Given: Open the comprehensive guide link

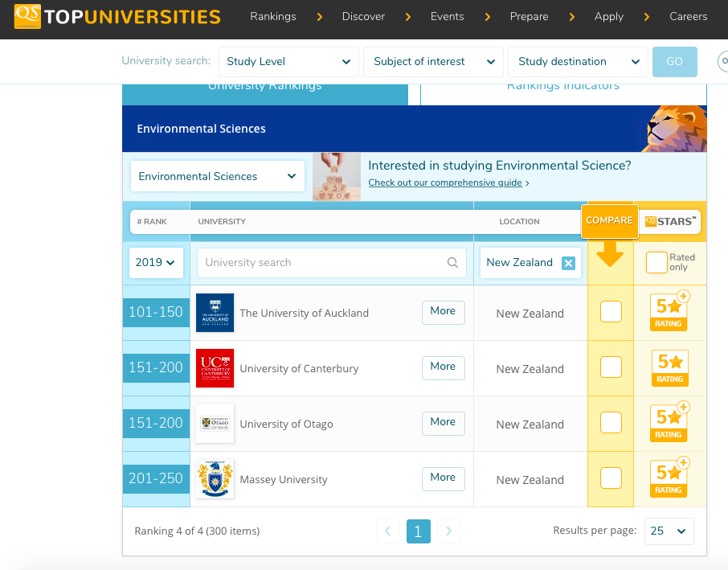Looking at the screenshot, I should (x=445, y=183).
